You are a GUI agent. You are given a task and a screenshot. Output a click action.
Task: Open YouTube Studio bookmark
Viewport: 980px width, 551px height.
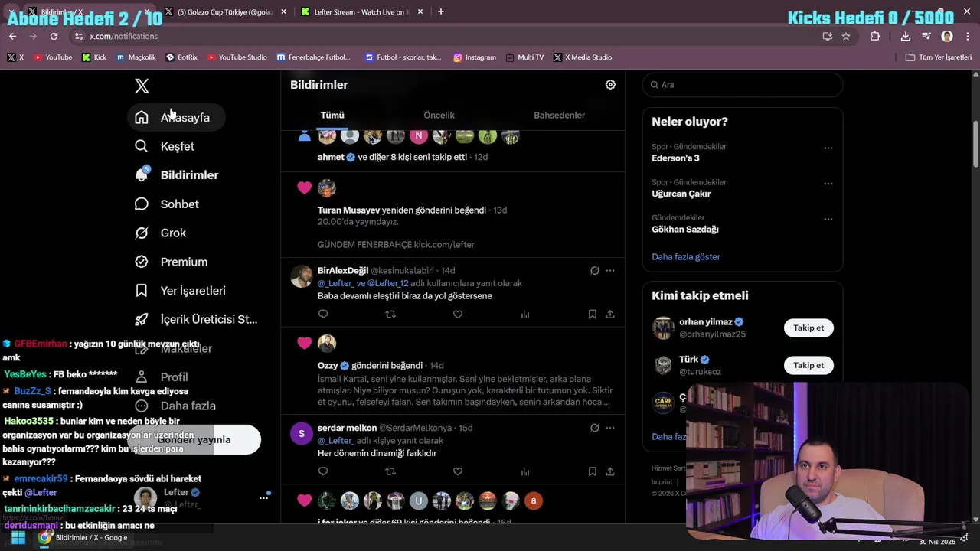click(x=237, y=57)
